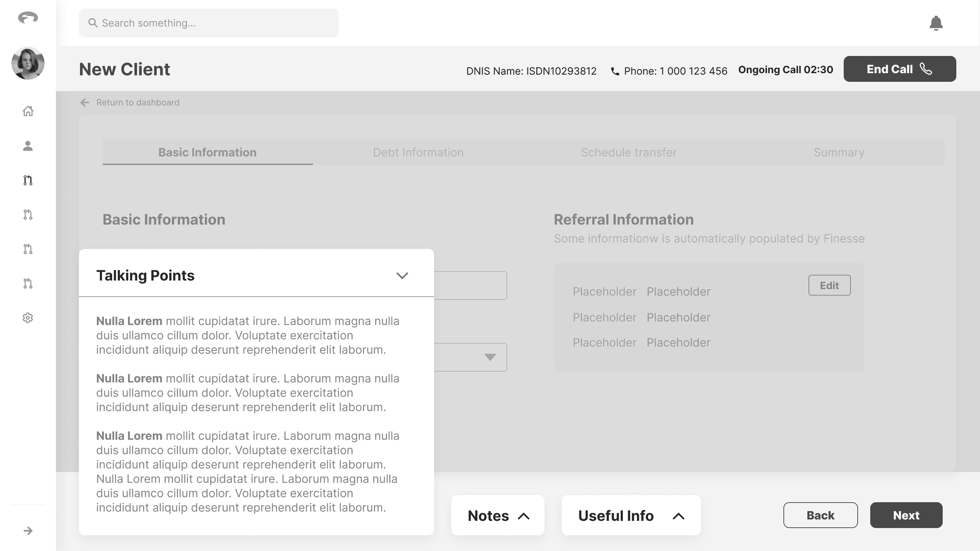Click the user avatar photo

[28, 63]
